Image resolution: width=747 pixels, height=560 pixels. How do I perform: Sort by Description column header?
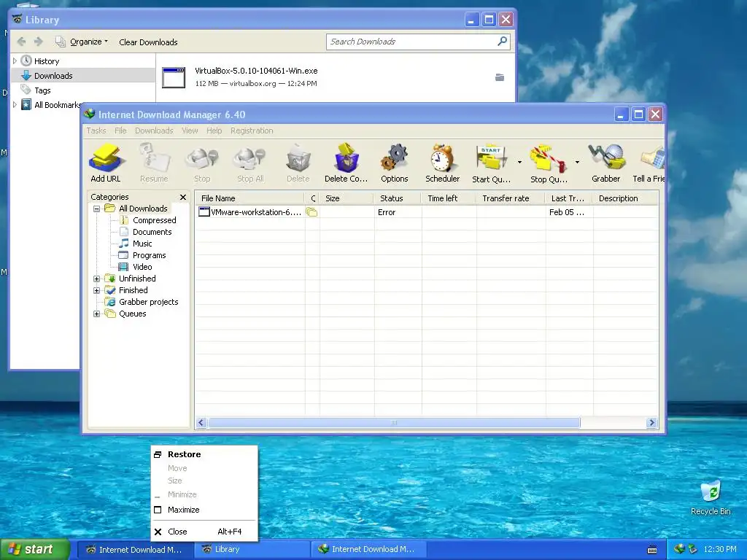point(625,198)
